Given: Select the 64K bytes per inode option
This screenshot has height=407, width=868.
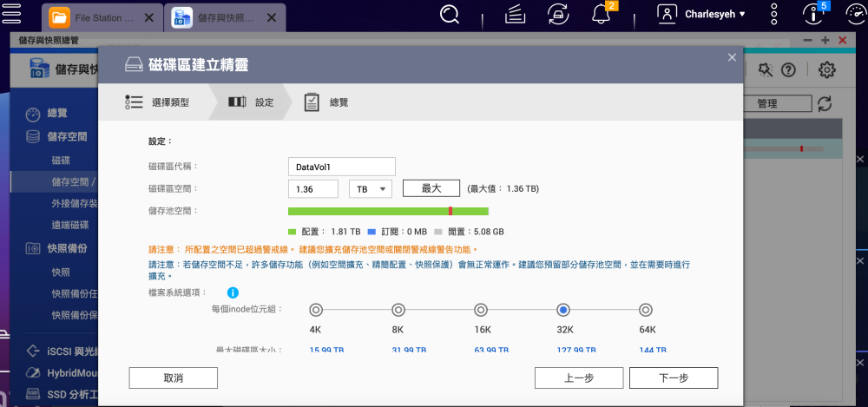Looking at the screenshot, I should coord(646,310).
